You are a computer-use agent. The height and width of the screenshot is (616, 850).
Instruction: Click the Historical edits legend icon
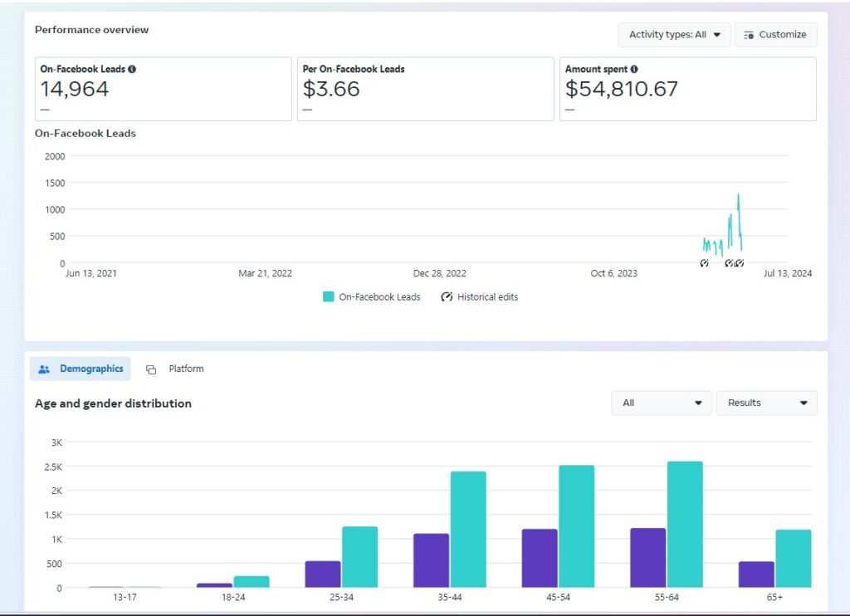pos(447,296)
